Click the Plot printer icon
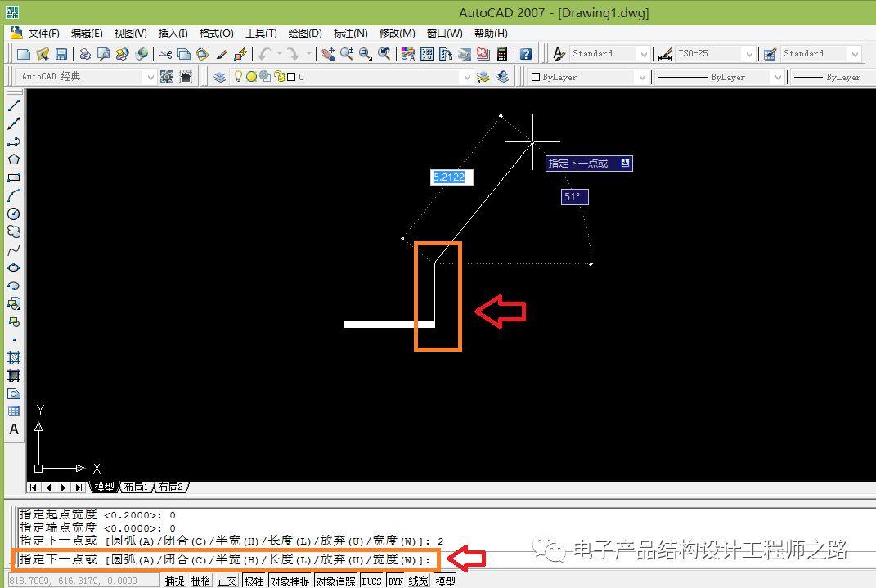876x588 pixels. click(x=85, y=54)
